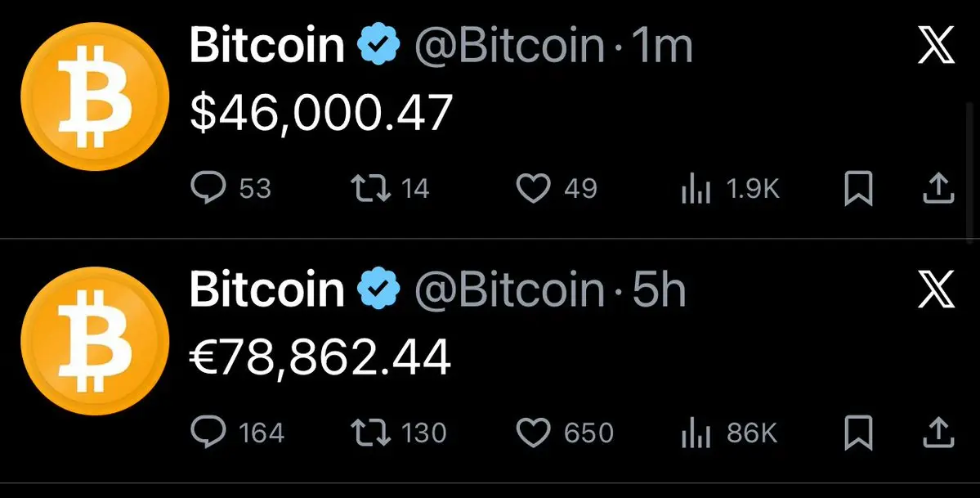Reply to the $46,000.47 tweet
Screen dimensions: 980x498
click(208, 190)
